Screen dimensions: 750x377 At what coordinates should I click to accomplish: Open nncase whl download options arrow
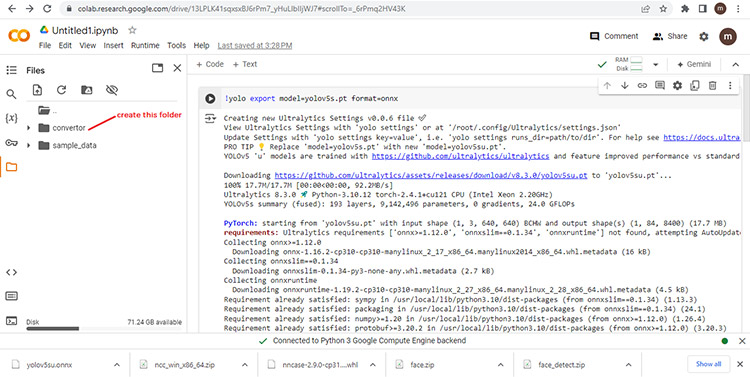click(x=373, y=365)
